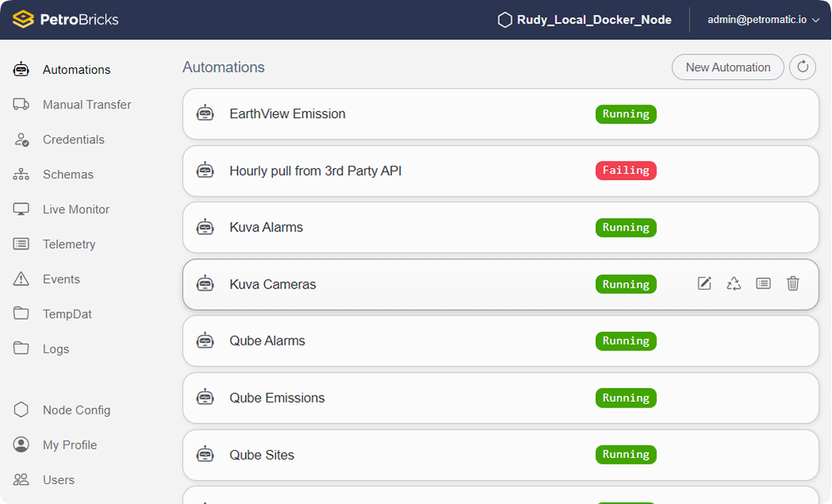Select the 'EarthView Emission' automation name
Screen dimensions: 832x504
click(287, 113)
